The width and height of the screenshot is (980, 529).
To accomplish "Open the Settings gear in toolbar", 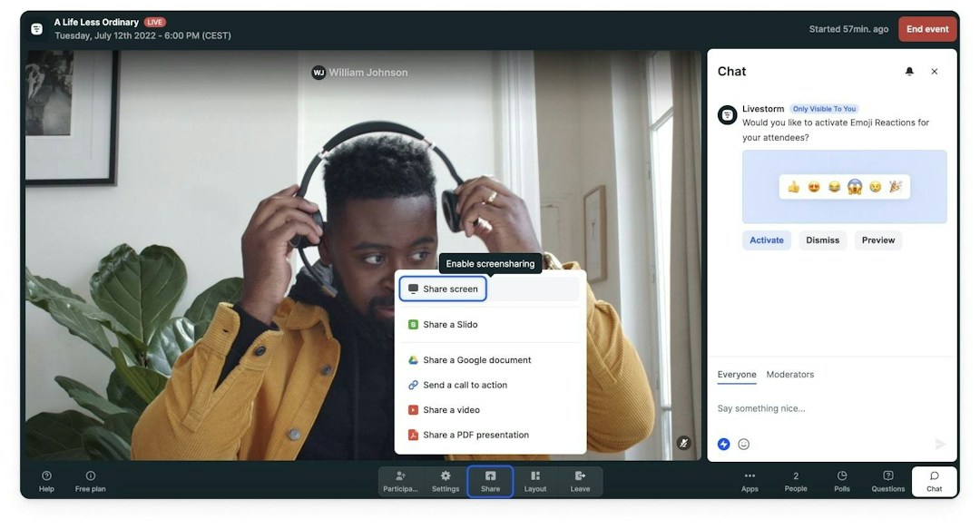I will point(446,482).
